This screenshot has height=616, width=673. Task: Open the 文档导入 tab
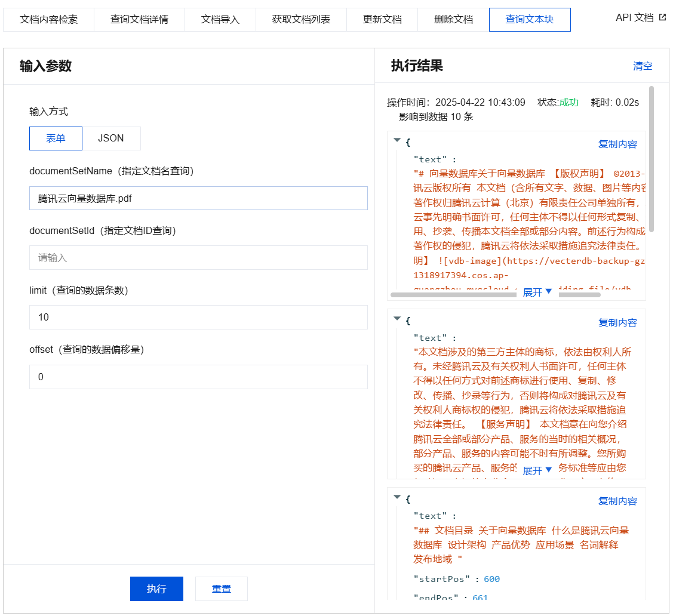(x=220, y=20)
